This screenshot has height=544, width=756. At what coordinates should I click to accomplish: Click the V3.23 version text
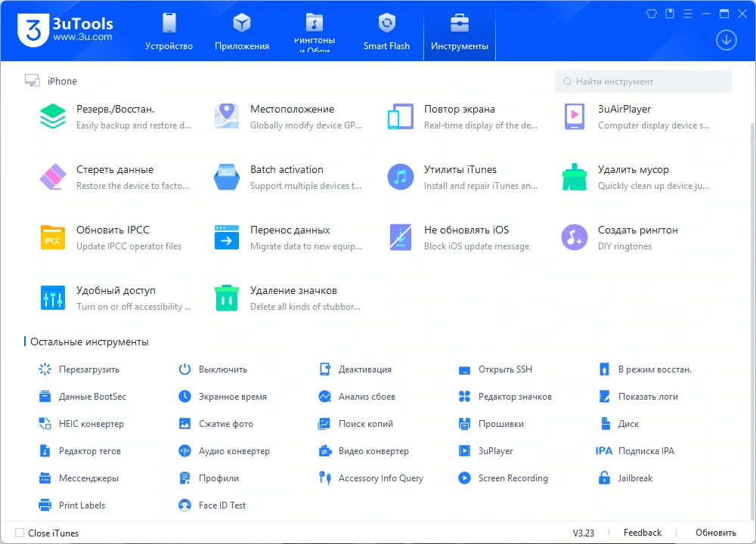[584, 533]
